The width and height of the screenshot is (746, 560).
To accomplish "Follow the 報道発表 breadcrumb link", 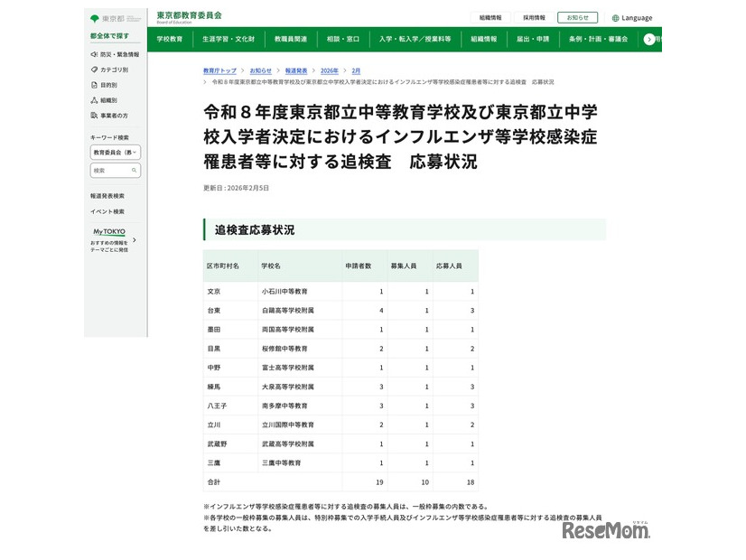I will point(295,70).
